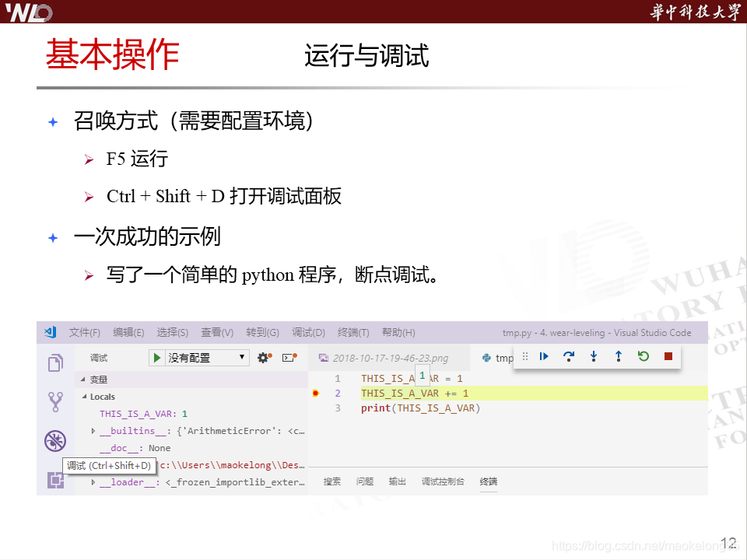Viewport: 747px width, 560px height.
Task: Open the 转到(G) menu
Action: pos(262,332)
